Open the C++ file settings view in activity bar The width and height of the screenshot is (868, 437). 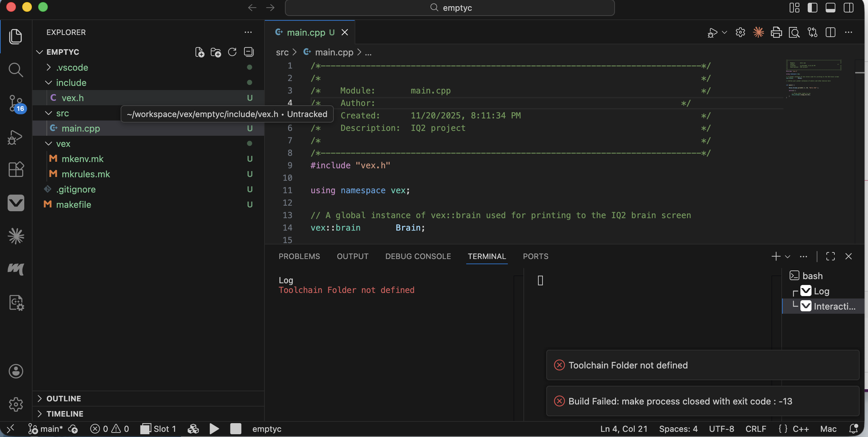pos(16,303)
